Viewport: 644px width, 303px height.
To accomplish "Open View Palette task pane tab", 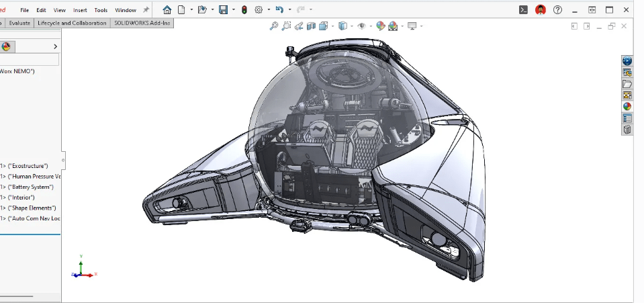I will click(627, 95).
